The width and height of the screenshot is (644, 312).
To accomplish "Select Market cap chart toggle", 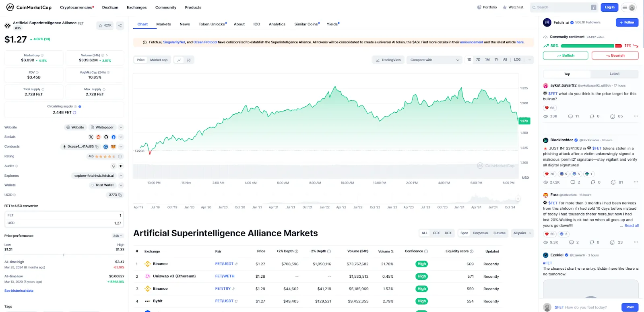I will 159,60.
